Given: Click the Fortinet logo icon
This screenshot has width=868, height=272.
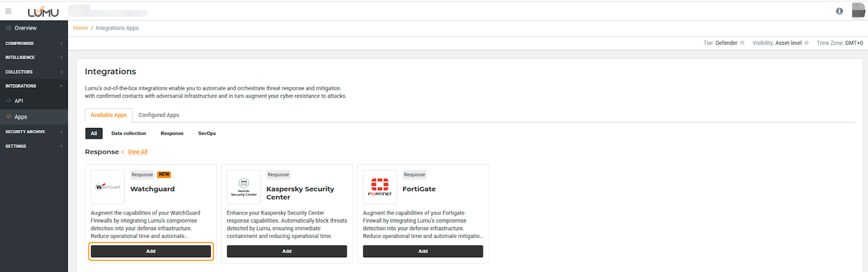Looking at the screenshot, I should coord(380,187).
